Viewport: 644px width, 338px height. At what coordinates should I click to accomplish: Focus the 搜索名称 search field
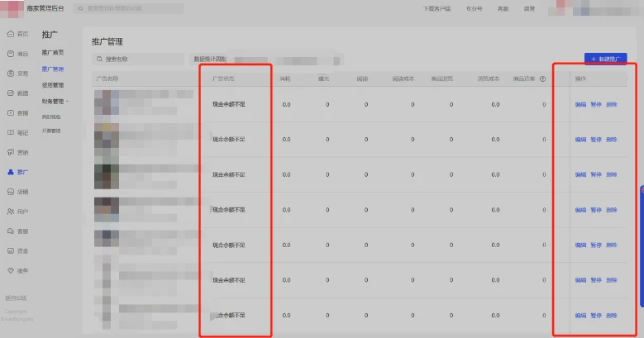(138, 60)
